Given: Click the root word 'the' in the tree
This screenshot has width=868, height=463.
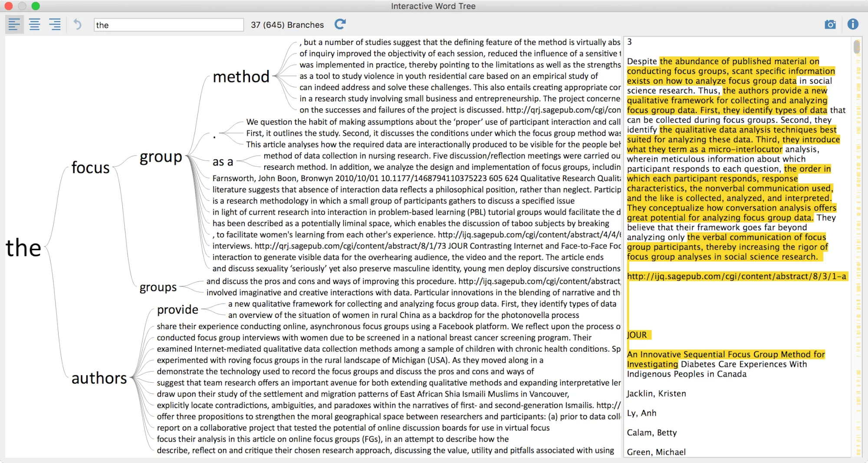Looking at the screenshot, I should (23, 248).
